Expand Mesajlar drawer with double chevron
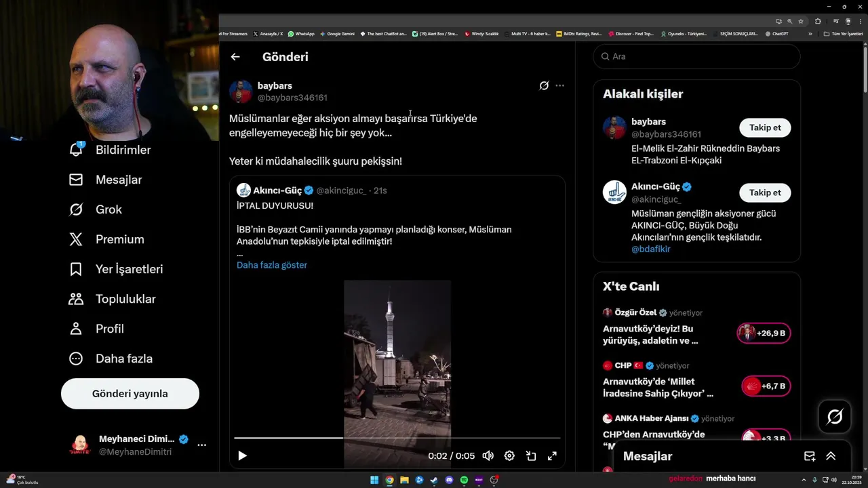Viewport: 868px width, 488px height. coord(831,456)
